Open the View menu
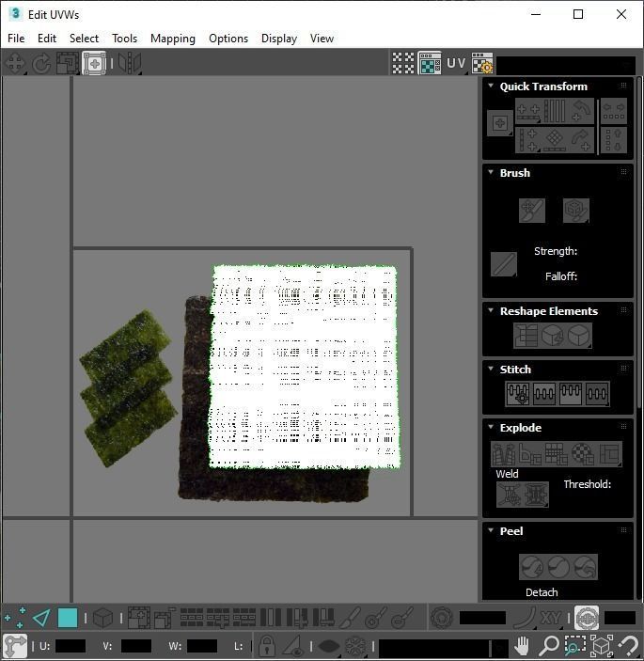This screenshot has width=644, height=661. pyautogui.click(x=322, y=39)
